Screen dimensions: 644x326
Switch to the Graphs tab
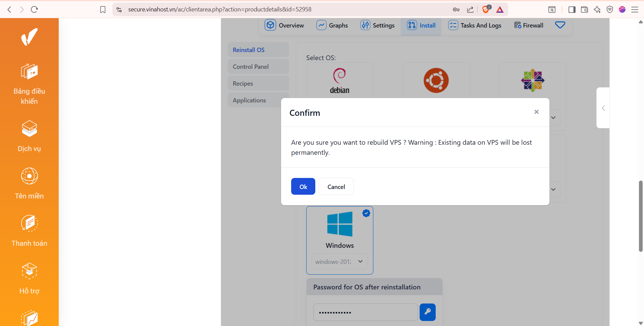[332, 25]
